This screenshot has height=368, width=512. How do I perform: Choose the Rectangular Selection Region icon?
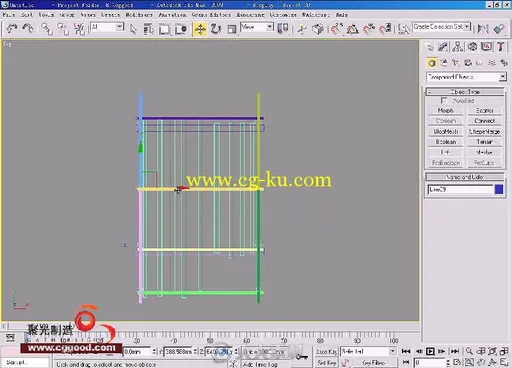coord(164,29)
